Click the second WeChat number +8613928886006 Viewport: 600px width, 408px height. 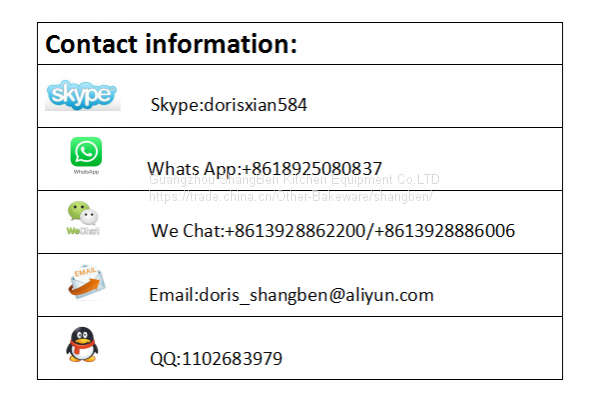pos(445,231)
